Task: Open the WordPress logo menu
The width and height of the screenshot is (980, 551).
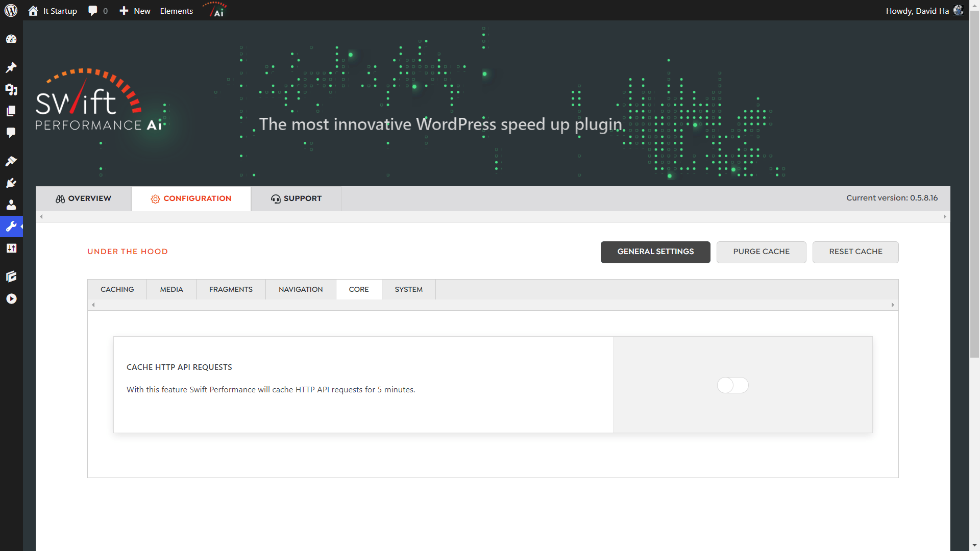Action: click(x=11, y=11)
